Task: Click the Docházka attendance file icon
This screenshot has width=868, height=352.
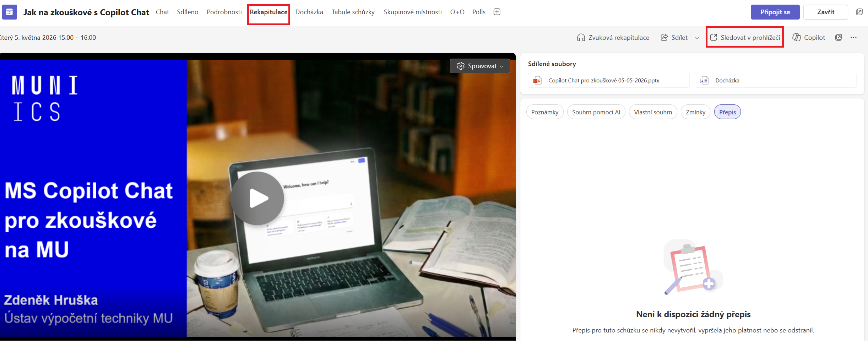Action: (704, 81)
